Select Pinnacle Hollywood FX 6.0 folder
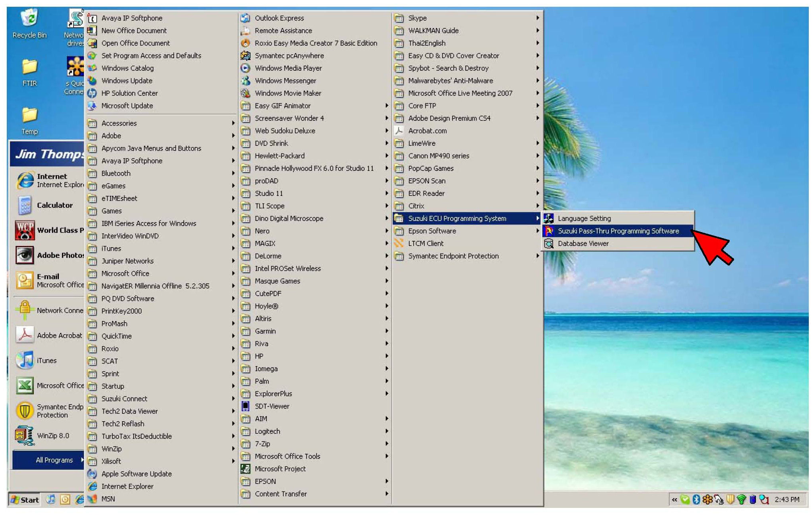The image size is (812, 517). [x=315, y=168]
